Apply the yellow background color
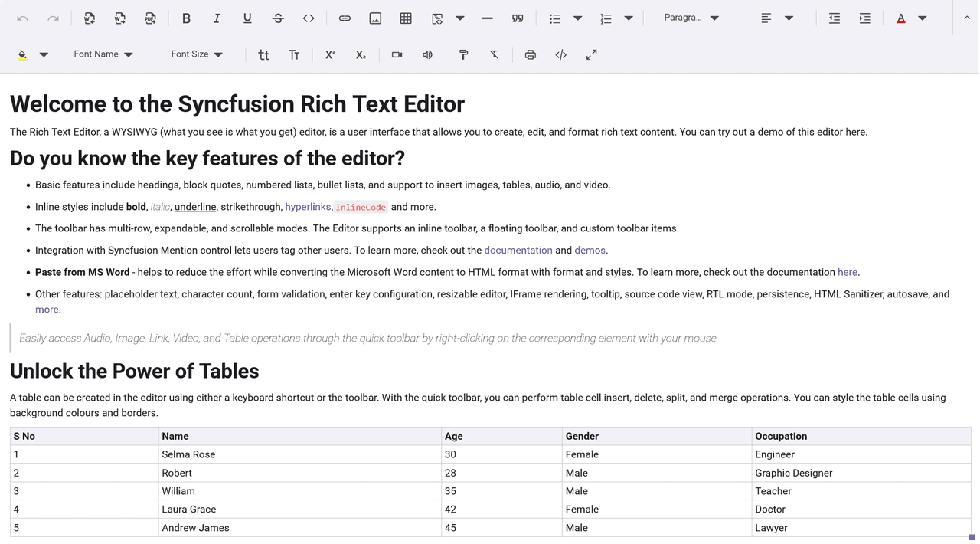Viewport: 980px width, 544px height. click(x=22, y=54)
